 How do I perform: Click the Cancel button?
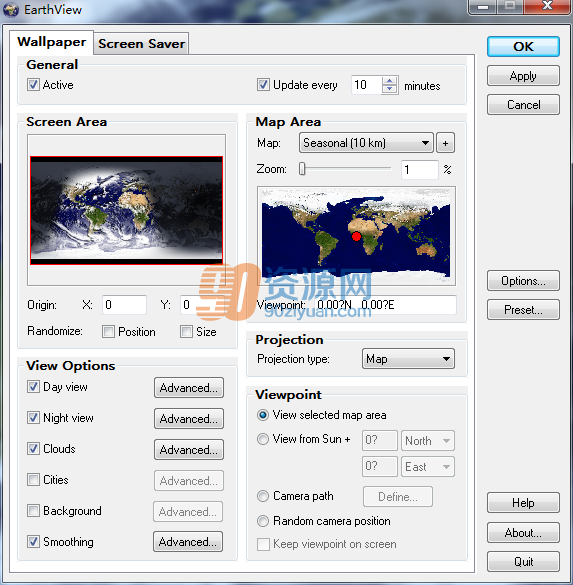523,105
